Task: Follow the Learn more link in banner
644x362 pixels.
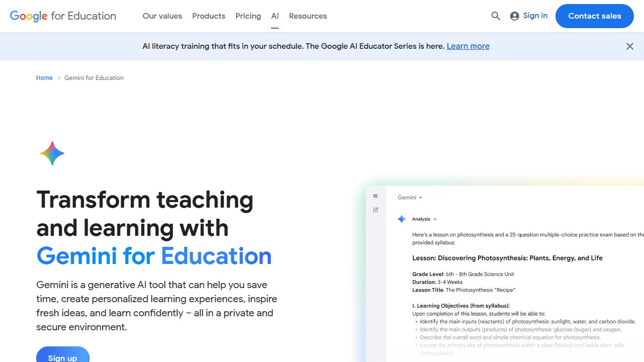Action: pyautogui.click(x=468, y=46)
